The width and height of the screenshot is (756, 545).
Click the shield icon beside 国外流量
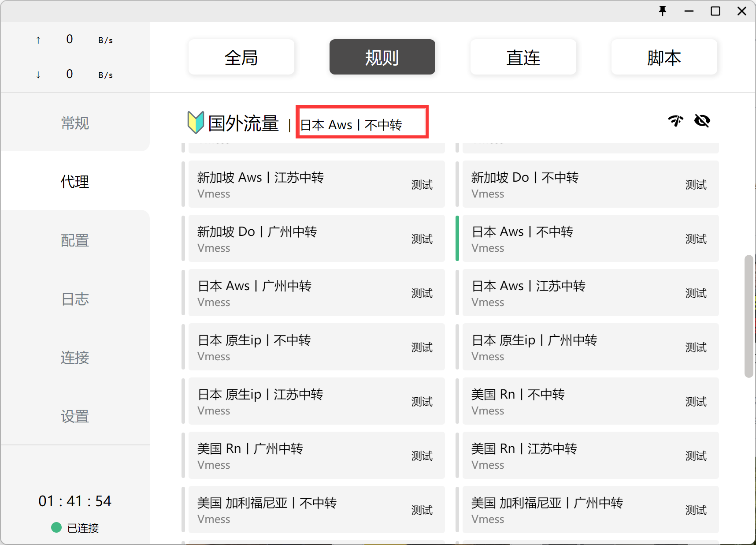(x=195, y=122)
